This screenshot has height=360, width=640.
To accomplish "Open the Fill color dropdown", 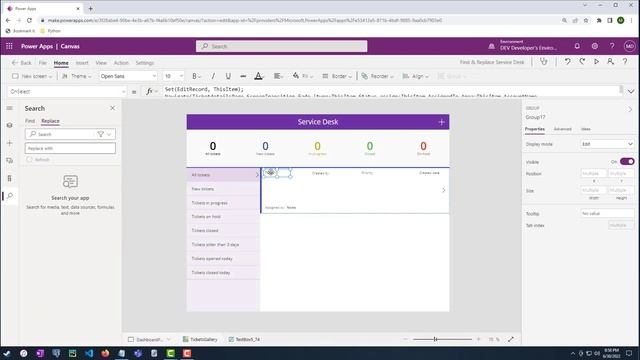I will (x=303, y=76).
